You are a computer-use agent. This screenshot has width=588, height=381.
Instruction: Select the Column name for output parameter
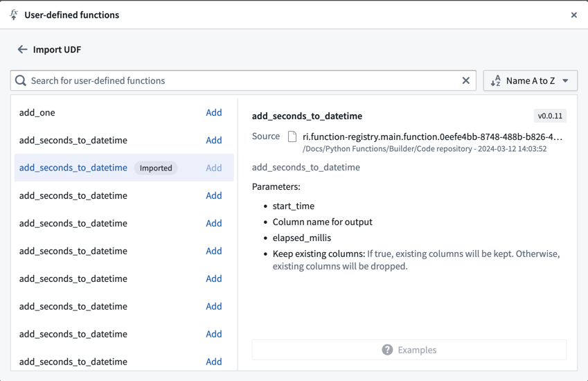click(323, 222)
